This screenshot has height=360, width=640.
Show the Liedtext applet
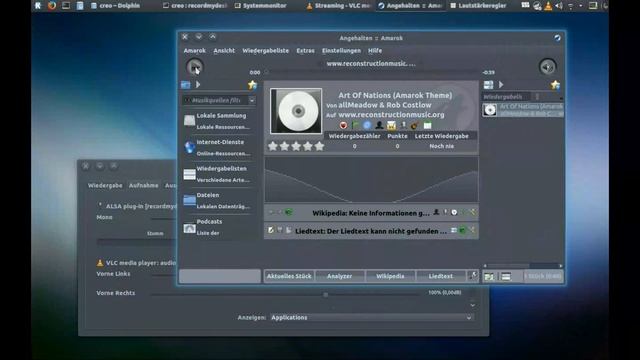[x=441, y=276]
